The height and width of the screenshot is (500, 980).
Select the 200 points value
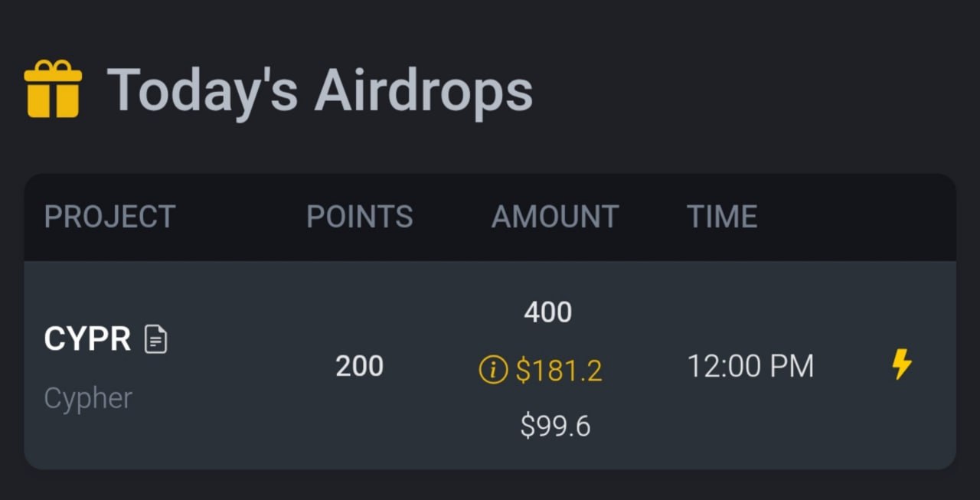[359, 367]
